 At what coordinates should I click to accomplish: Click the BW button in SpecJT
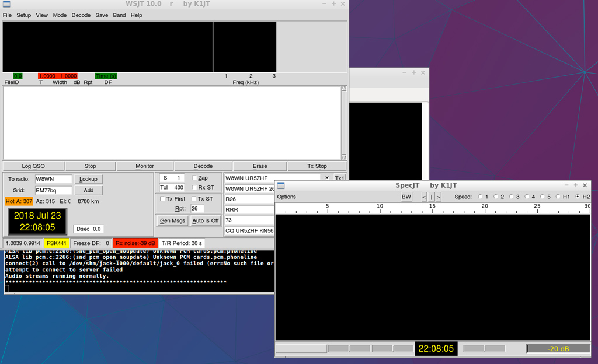pos(406,197)
